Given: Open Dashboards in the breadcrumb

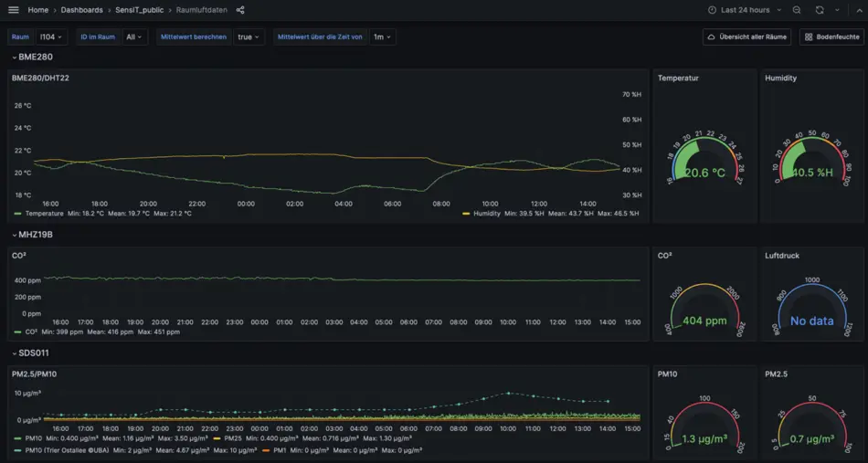Looking at the screenshot, I should point(81,10).
